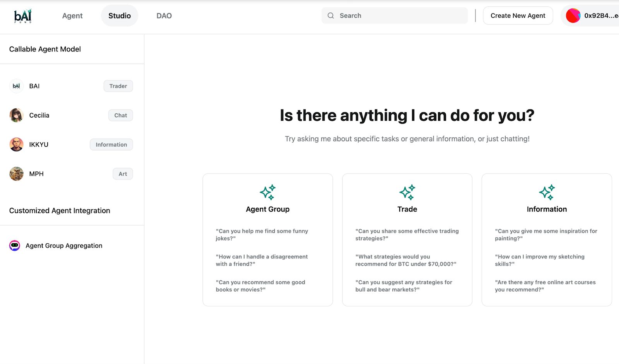This screenshot has width=619, height=364.
Task: Click sparkle icon on Trade card
Action: 407,192
